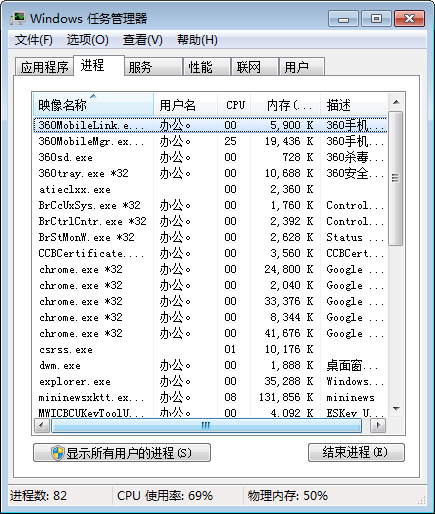
Task: Sort by 内存 column header
Action: pyautogui.click(x=286, y=105)
